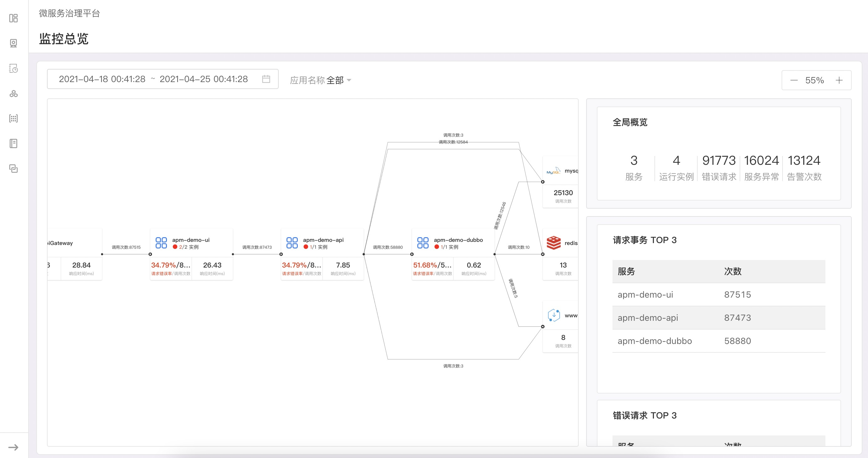Viewport: 868px width, 458px height.
Task: Open the apm-demo-api node title
Action: pos(323,240)
